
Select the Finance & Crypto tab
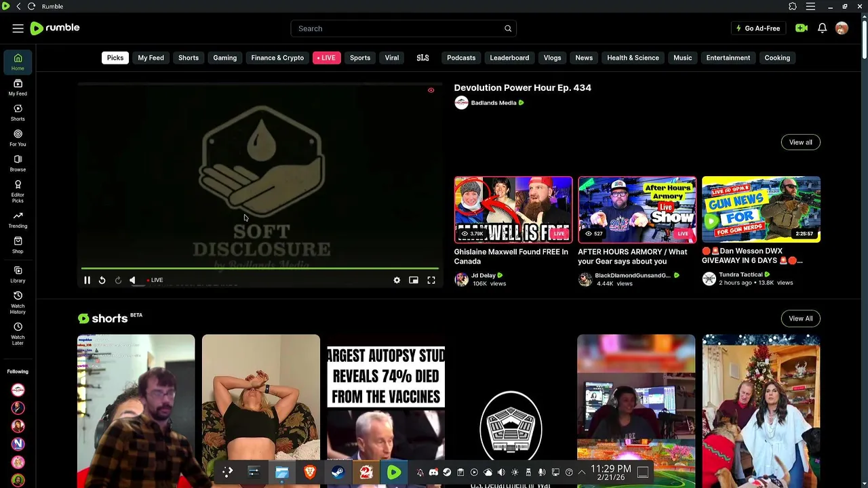[x=277, y=58]
